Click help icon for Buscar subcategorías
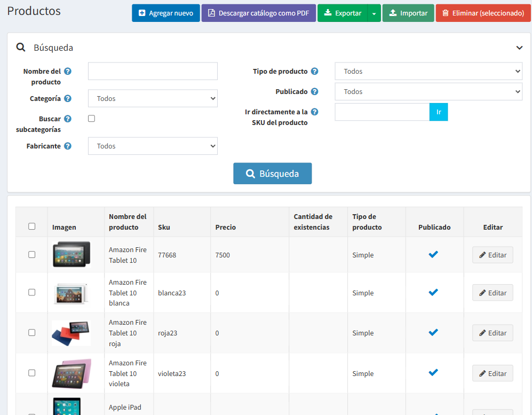The width and height of the screenshot is (532, 415). pos(68,119)
